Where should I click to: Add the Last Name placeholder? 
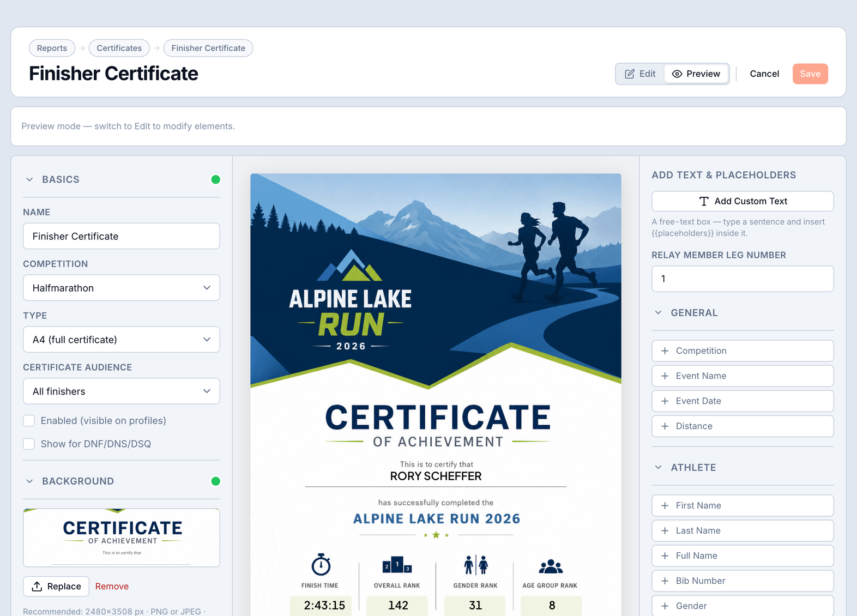(x=743, y=530)
